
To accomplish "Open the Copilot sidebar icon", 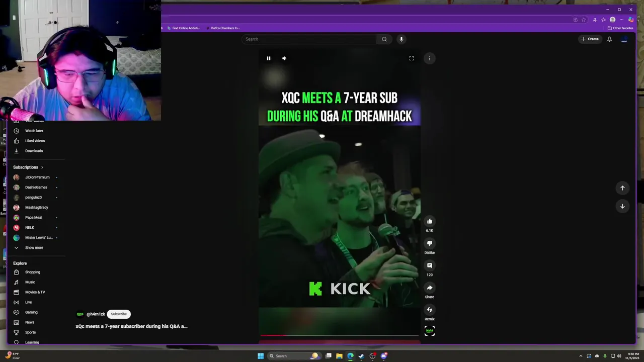I will [x=631, y=20].
